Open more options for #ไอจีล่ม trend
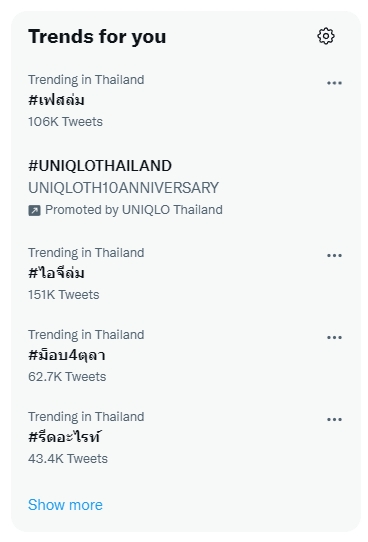This screenshot has width=368, height=542. coord(334,255)
